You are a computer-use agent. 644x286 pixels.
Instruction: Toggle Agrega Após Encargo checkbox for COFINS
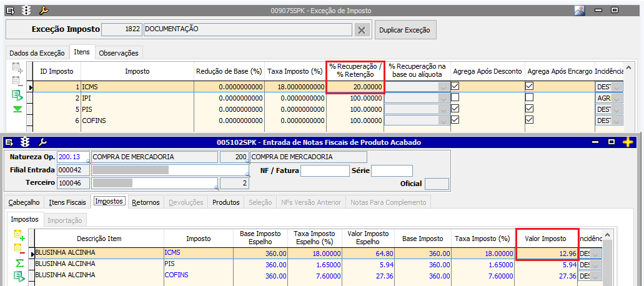click(x=529, y=120)
